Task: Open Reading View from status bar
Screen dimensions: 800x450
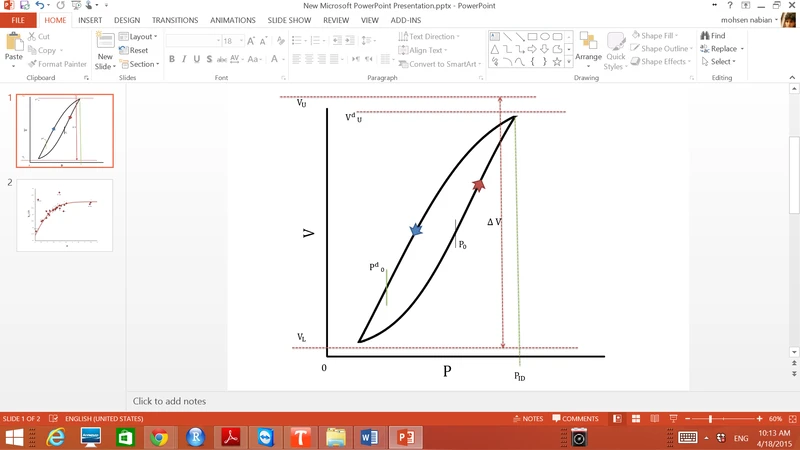Action: coord(657,418)
